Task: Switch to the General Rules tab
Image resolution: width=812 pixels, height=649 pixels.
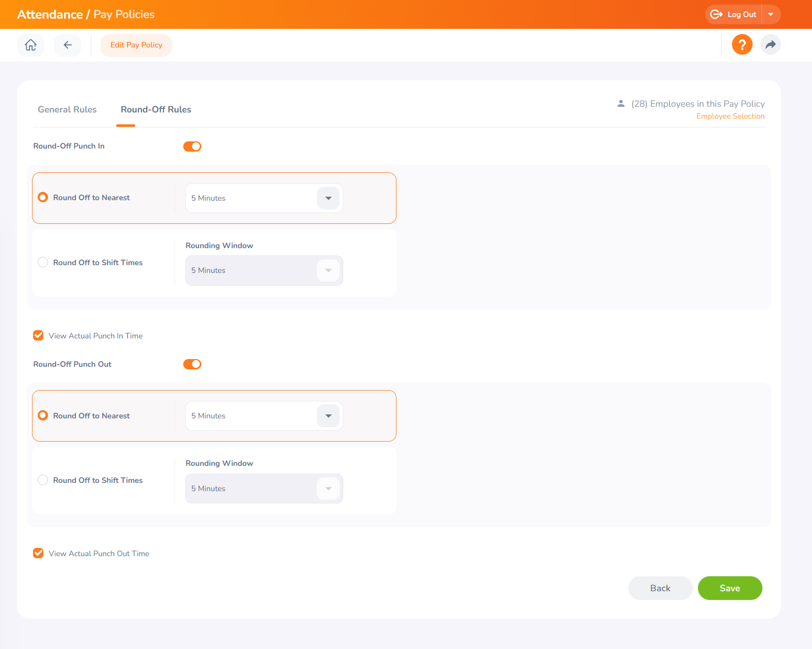Action: (67, 109)
